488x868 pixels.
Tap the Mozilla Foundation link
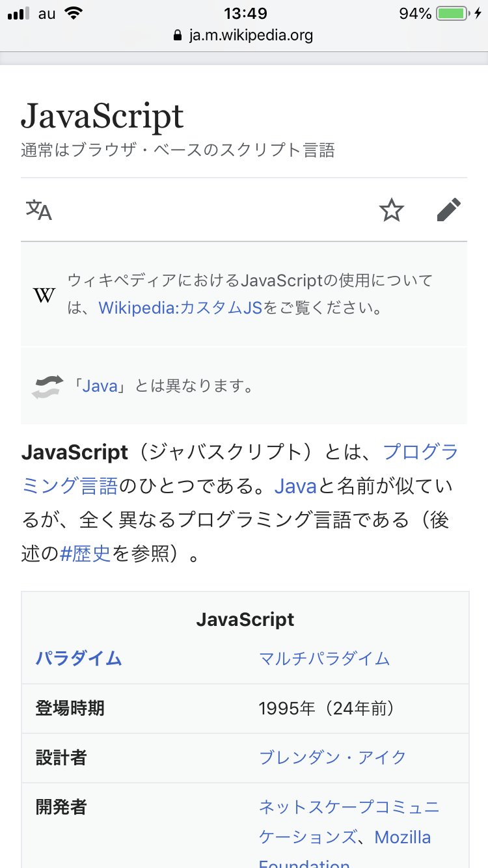click(x=402, y=837)
